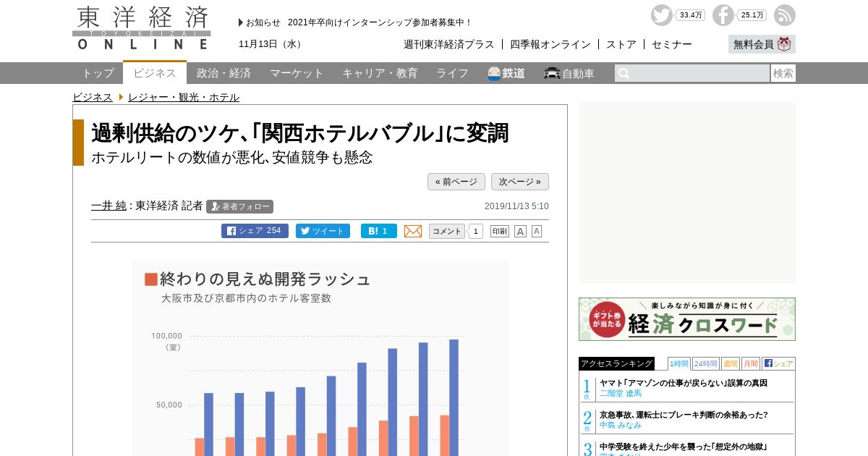Image resolution: width=868 pixels, height=456 pixels.
Task: Click the article headline 過剰供給のツケ
Action: pyautogui.click(x=300, y=133)
